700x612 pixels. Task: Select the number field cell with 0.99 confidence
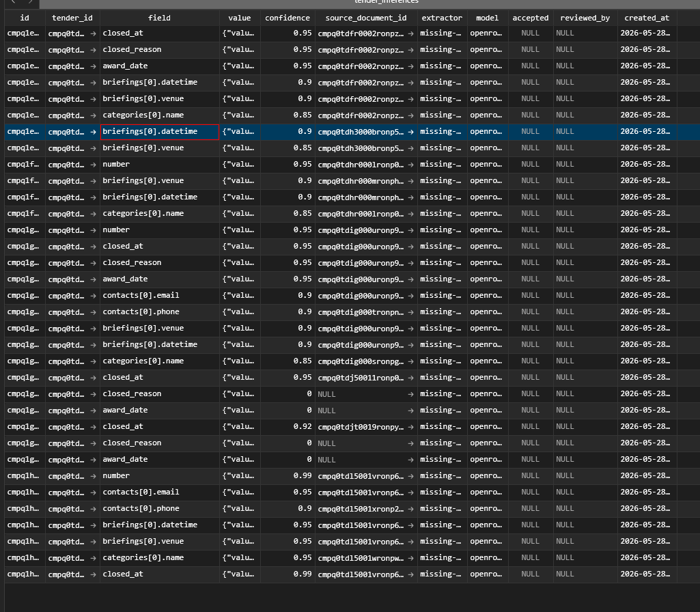point(159,476)
